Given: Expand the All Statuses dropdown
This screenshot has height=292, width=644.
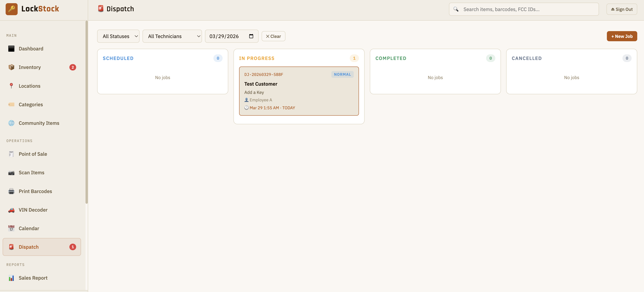Looking at the screenshot, I should click(x=118, y=36).
